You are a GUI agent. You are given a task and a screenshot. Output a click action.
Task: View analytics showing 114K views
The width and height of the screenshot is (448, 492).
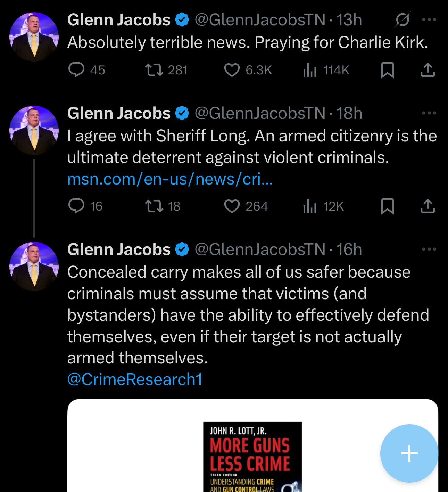[310, 69]
